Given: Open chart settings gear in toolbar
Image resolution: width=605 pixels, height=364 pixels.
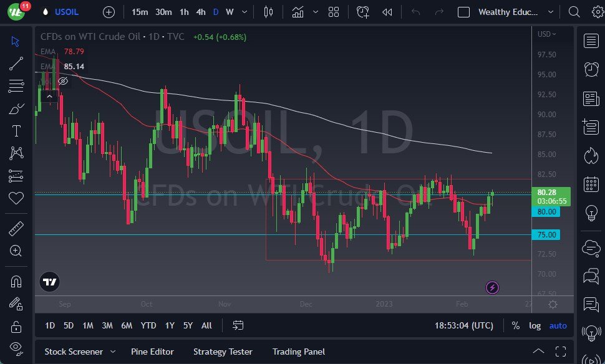Looking at the screenshot, I should point(598,12).
